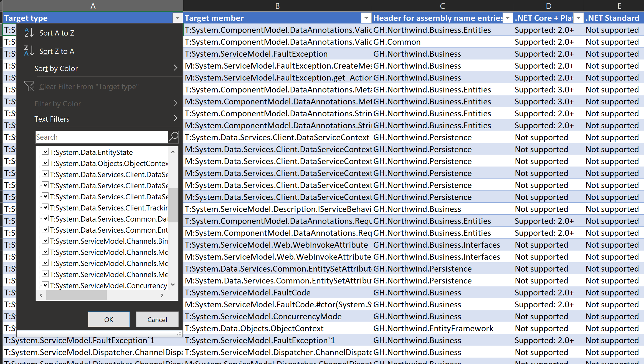The height and width of the screenshot is (364, 644).
Task: Expand Sort by Color submenu arrow
Action: 175,68
